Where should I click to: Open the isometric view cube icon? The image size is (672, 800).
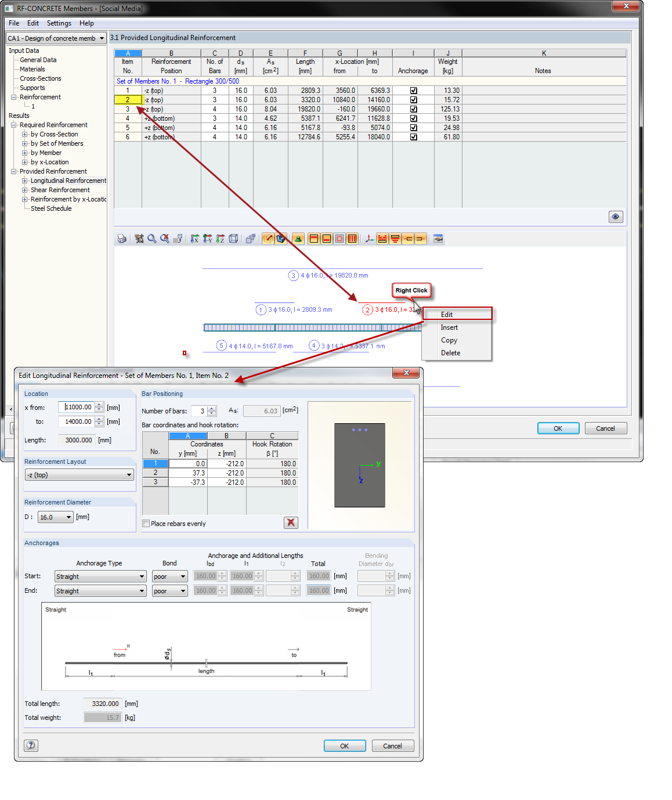click(x=234, y=239)
